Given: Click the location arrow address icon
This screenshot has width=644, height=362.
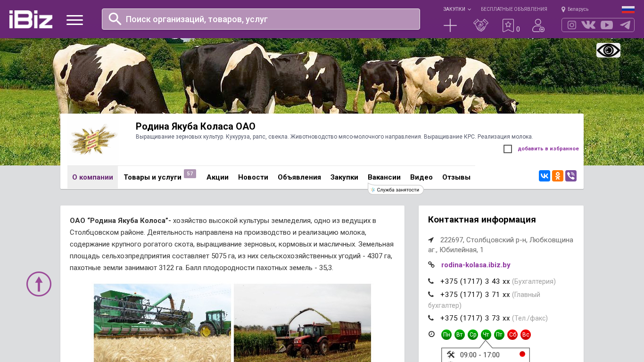Looking at the screenshot, I should tap(431, 240).
